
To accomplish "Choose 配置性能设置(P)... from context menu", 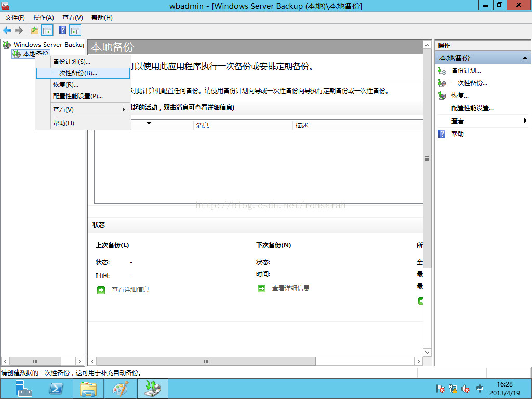I will [x=83, y=96].
